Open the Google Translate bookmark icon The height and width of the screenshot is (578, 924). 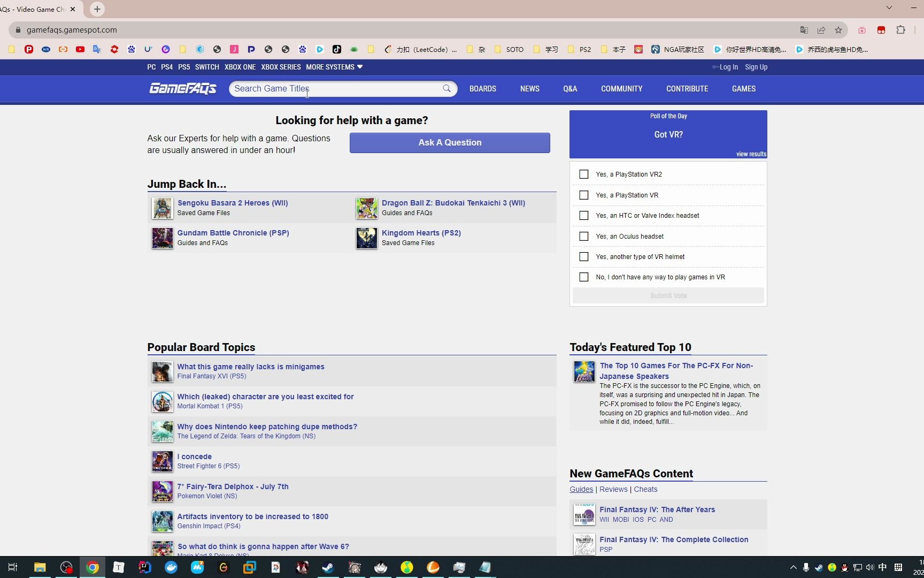(x=97, y=49)
